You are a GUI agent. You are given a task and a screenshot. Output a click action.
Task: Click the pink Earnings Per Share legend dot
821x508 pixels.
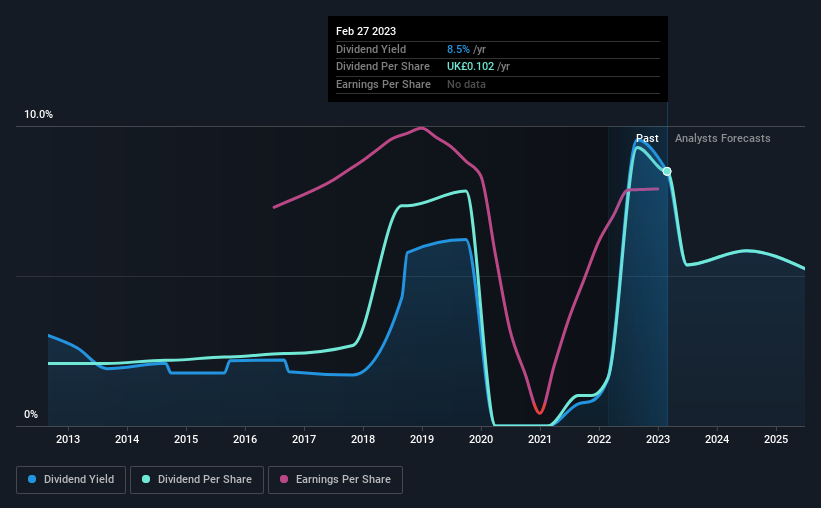click(x=284, y=479)
